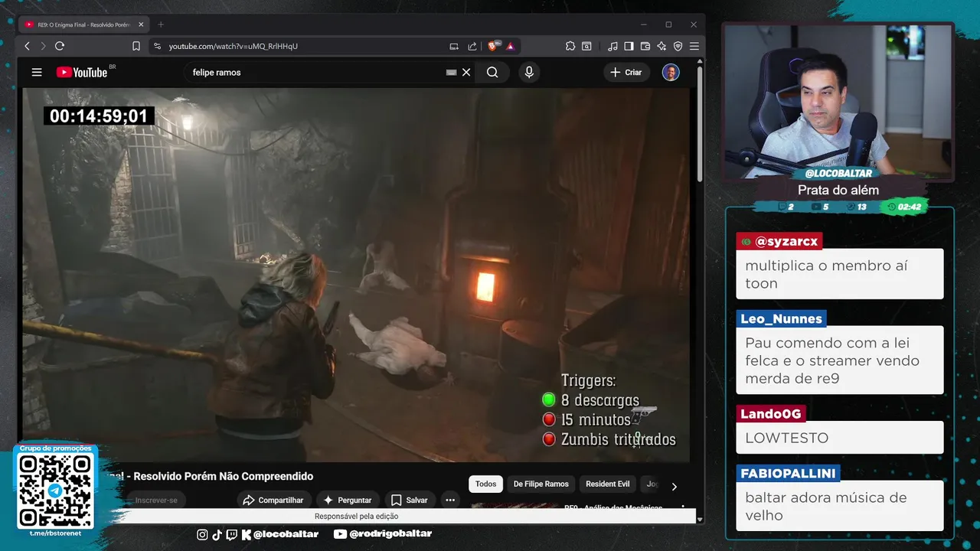980x551 pixels.
Task: Bookmark this page with the bookmark icon
Action: (x=136, y=46)
